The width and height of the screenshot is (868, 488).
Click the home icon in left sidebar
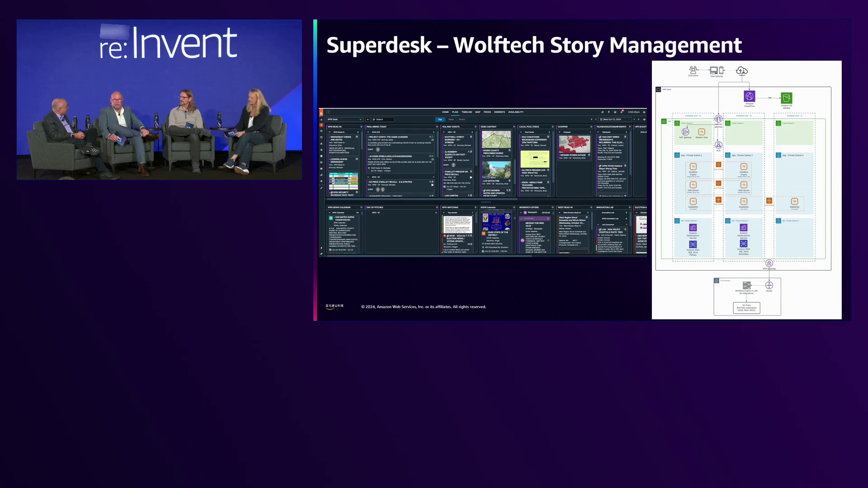click(321, 120)
